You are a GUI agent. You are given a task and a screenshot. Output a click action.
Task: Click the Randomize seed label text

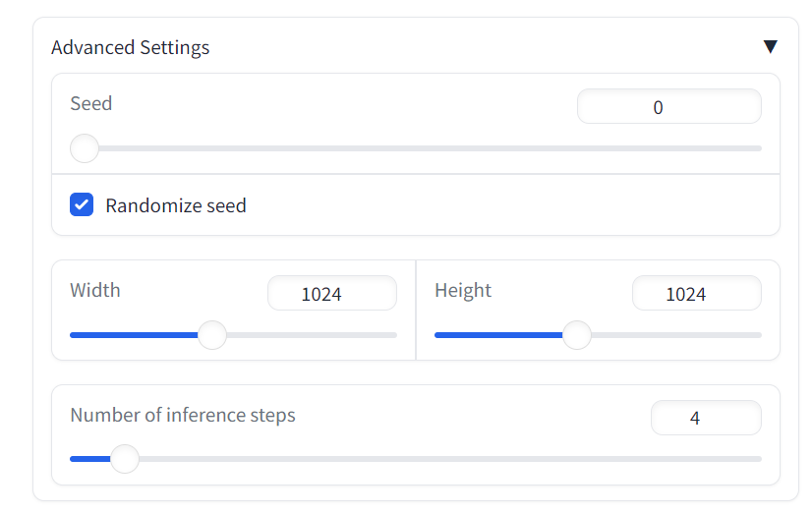pyautogui.click(x=176, y=205)
